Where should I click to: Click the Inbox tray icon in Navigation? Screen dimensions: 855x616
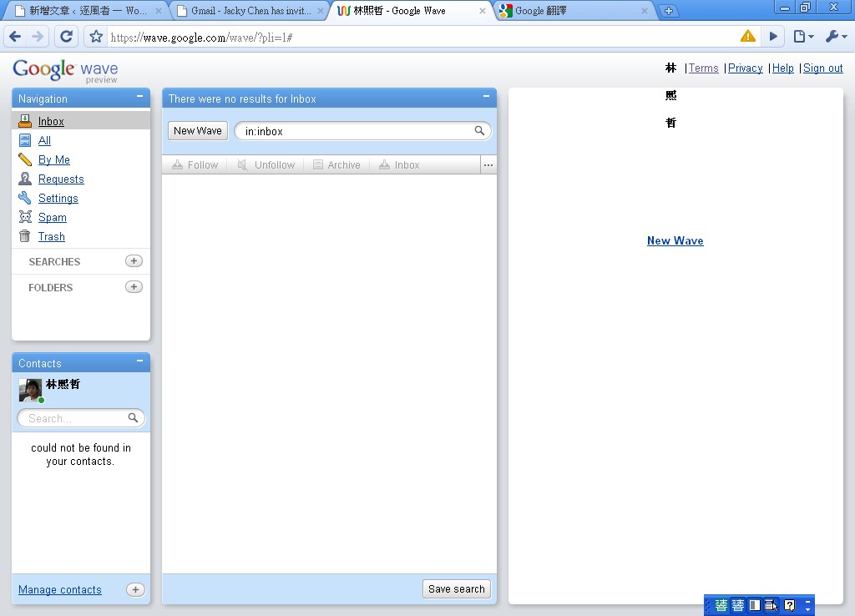point(25,120)
